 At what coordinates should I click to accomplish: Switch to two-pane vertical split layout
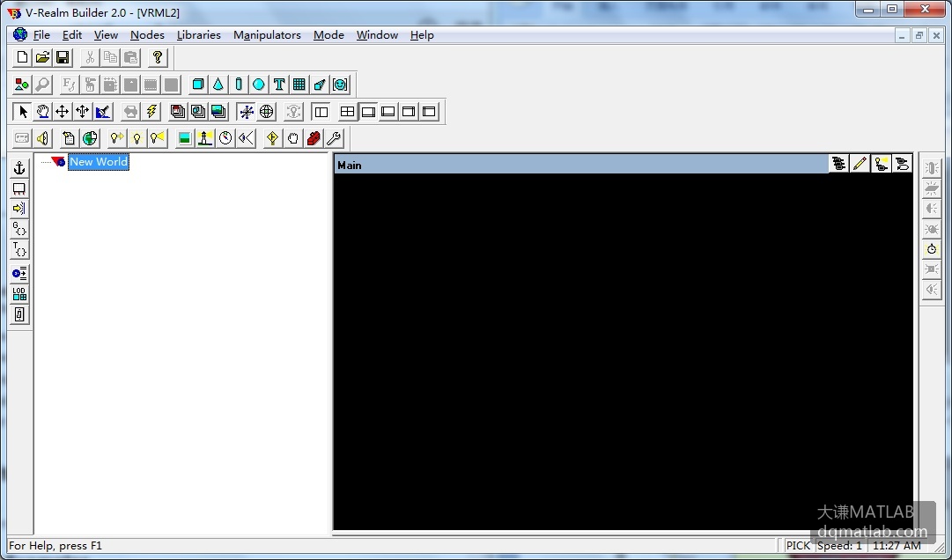pyautogui.click(x=321, y=112)
